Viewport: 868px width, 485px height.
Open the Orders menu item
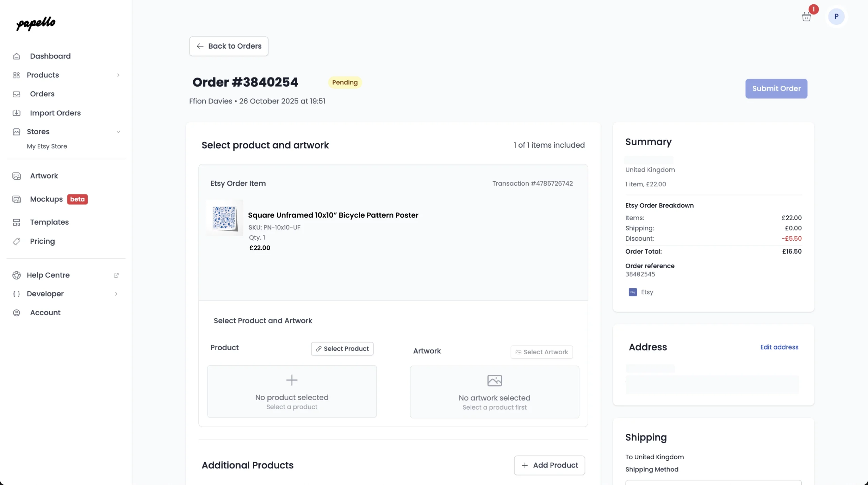click(x=42, y=94)
